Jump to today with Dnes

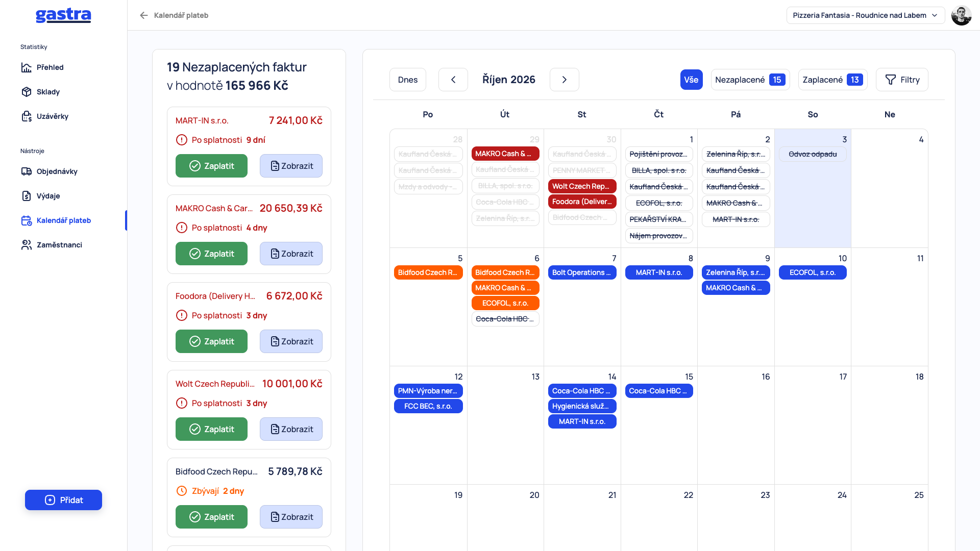tap(408, 80)
